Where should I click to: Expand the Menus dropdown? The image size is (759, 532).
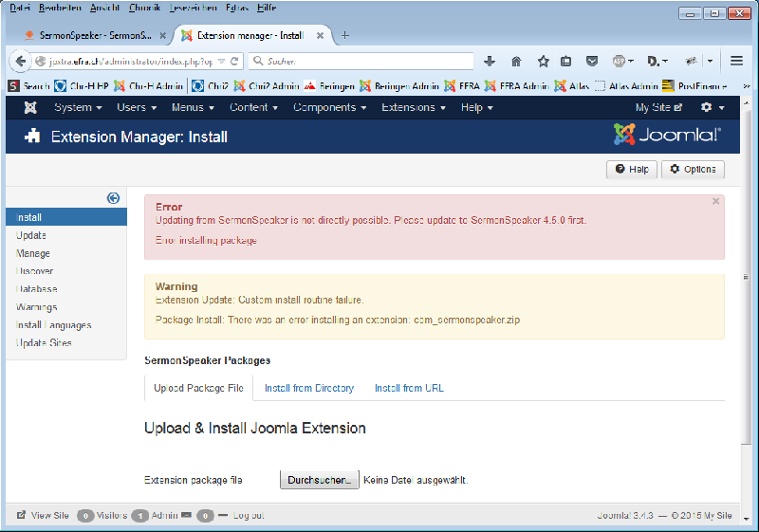tap(193, 107)
